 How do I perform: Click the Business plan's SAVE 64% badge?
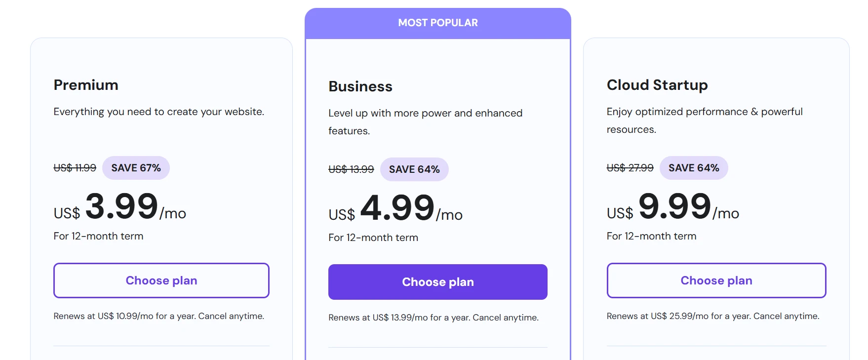point(414,169)
